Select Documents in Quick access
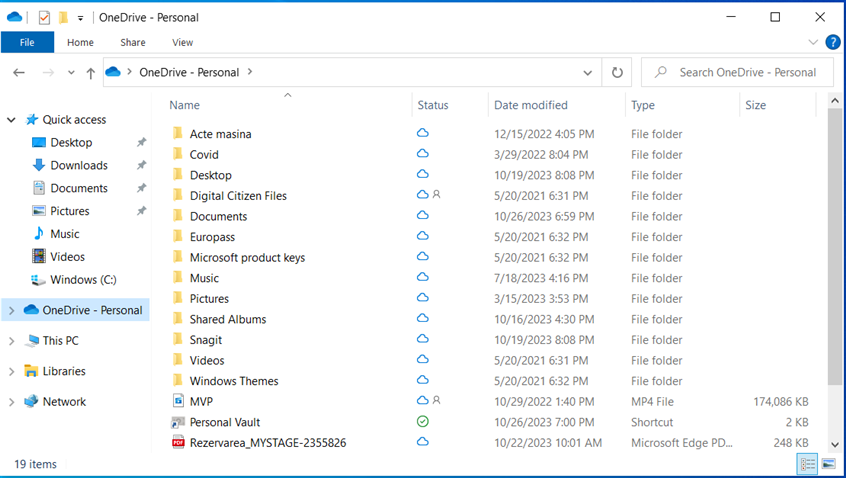Image resolution: width=846 pixels, height=478 pixels. click(x=79, y=188)
